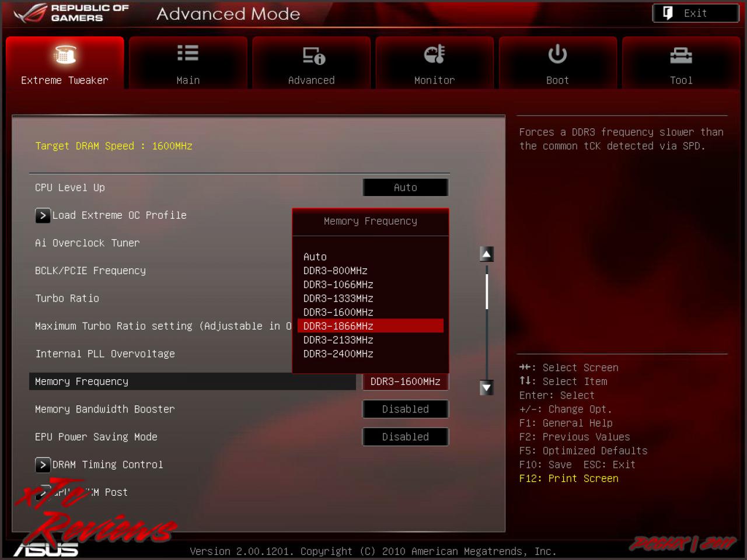Expand DRAM Timing Control arrow
The height and width of the screenshot is (560, 747).
point(43,465)
